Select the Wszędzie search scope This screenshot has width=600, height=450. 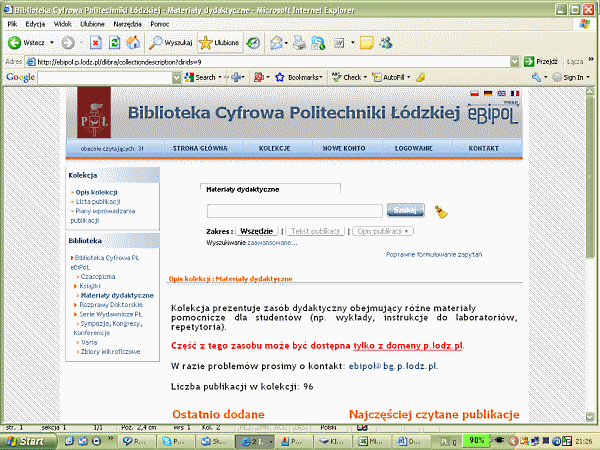pyautogui.click(x=256, y=231)
